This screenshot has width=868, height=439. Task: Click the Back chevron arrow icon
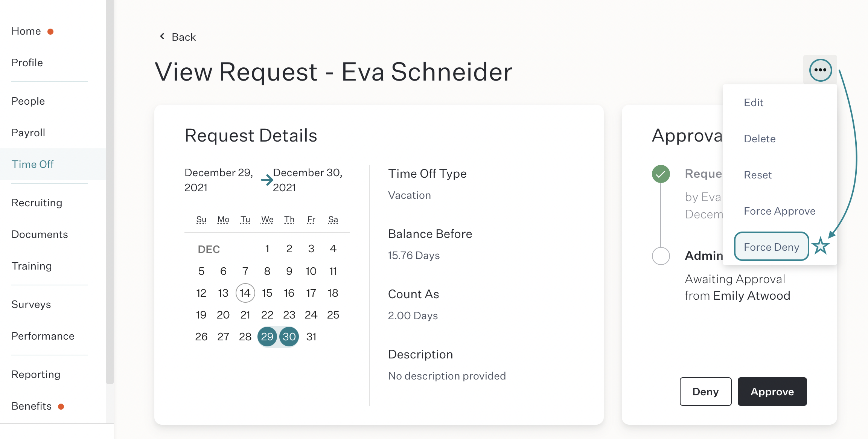(162, 36)
